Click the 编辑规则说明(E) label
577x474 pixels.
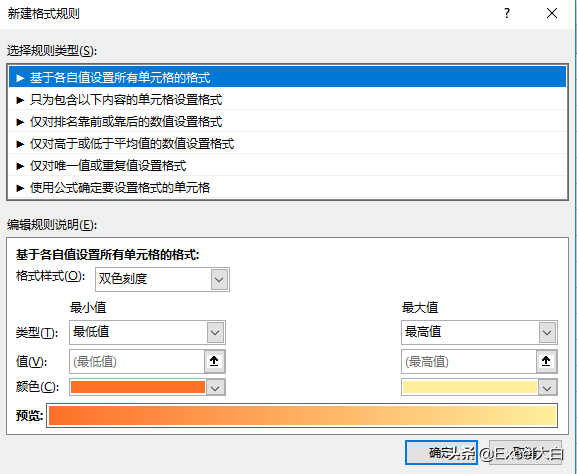tap(52, 224)
